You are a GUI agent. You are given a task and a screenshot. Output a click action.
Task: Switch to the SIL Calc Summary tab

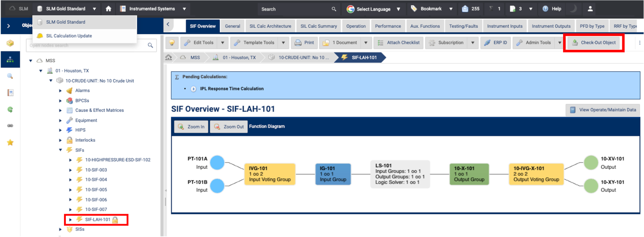(x=318, y=26)
